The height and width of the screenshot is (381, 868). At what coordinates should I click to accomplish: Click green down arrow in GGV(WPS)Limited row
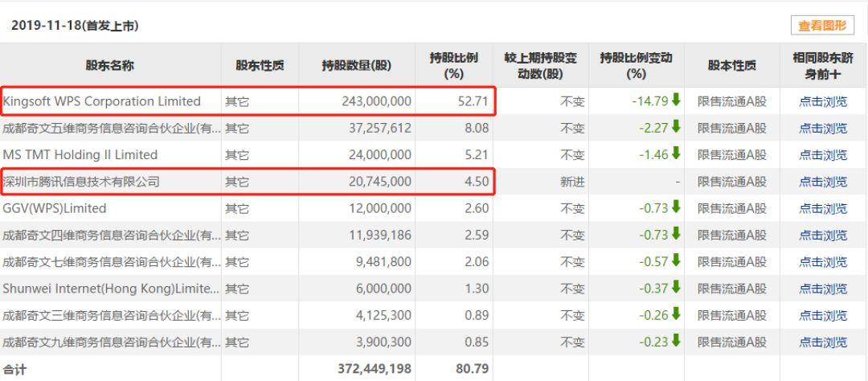click(676, 208)
